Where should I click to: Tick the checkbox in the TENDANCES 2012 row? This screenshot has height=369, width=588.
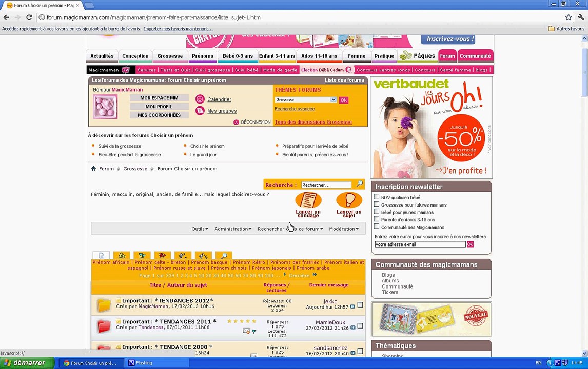(360, 305)
